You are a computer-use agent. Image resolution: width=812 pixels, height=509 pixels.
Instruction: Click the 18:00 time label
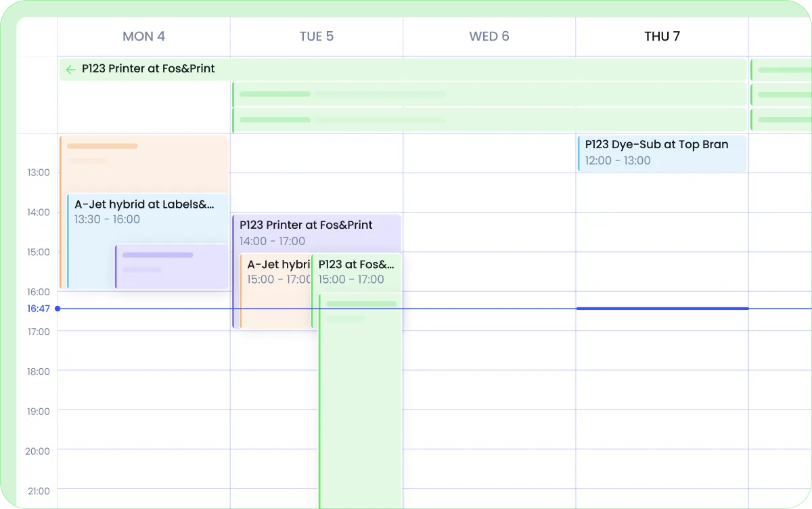click(39, 372)
